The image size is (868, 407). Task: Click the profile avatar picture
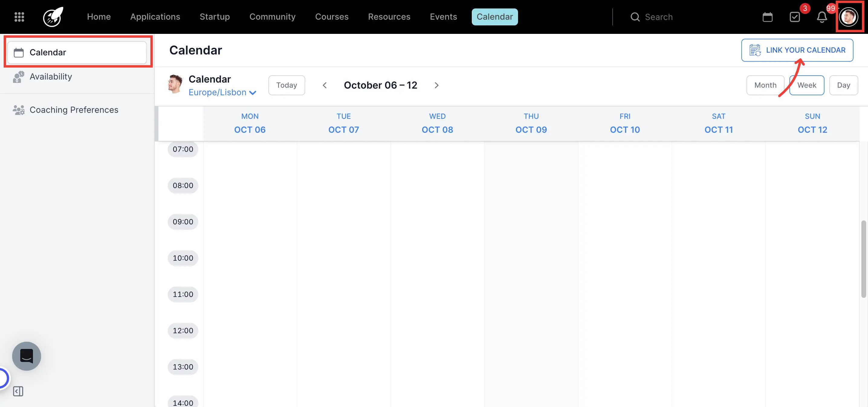point(849,17)
